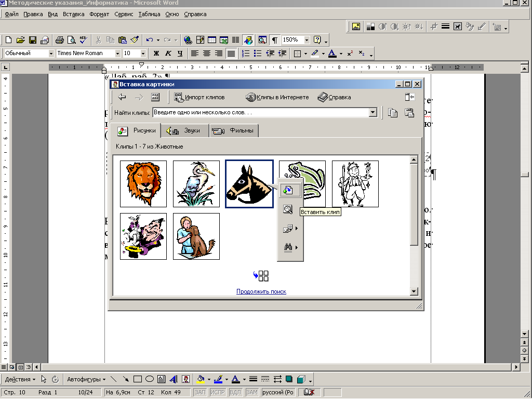
Task: Toggle paragraph marks display
Action: [x=275, y=40]
